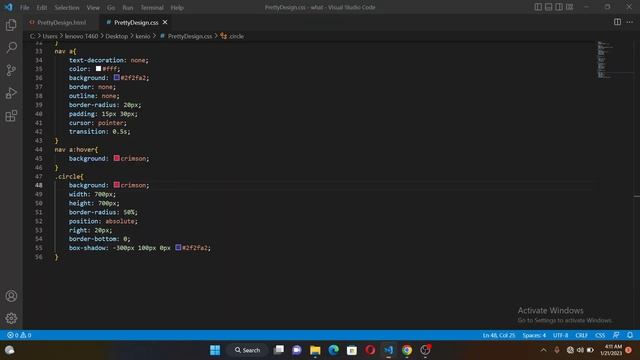640x360 pixels.
Task: Split the editor to the right
Action: (617, 22)
